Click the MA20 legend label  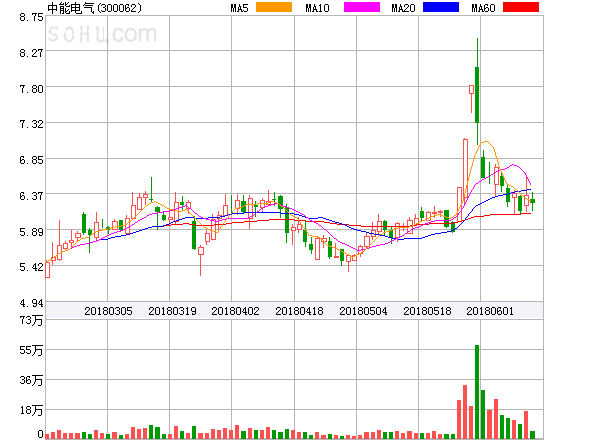pos(403,8)
